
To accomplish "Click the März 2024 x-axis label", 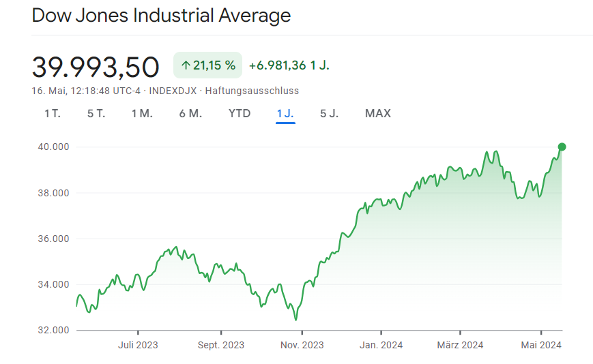I will (x=460, y=345).
